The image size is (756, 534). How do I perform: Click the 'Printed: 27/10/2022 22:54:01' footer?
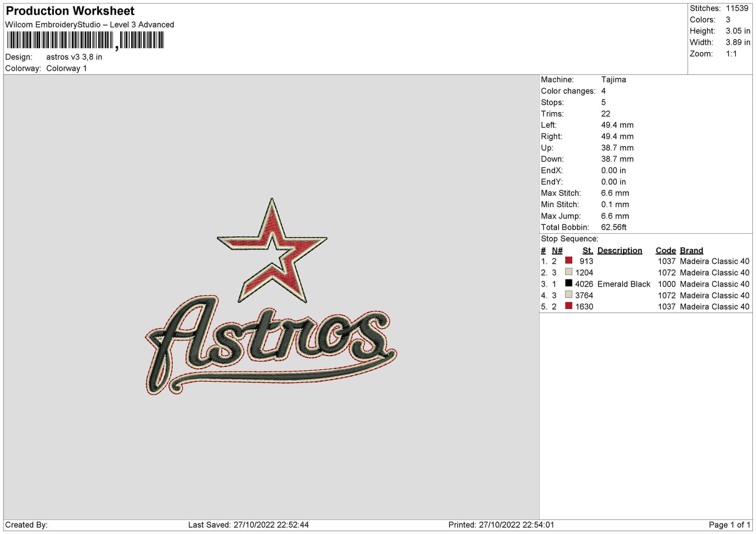(501, 525)
